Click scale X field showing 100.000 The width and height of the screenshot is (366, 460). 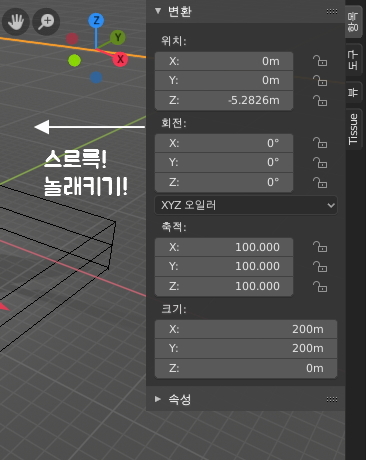[224, 247]
